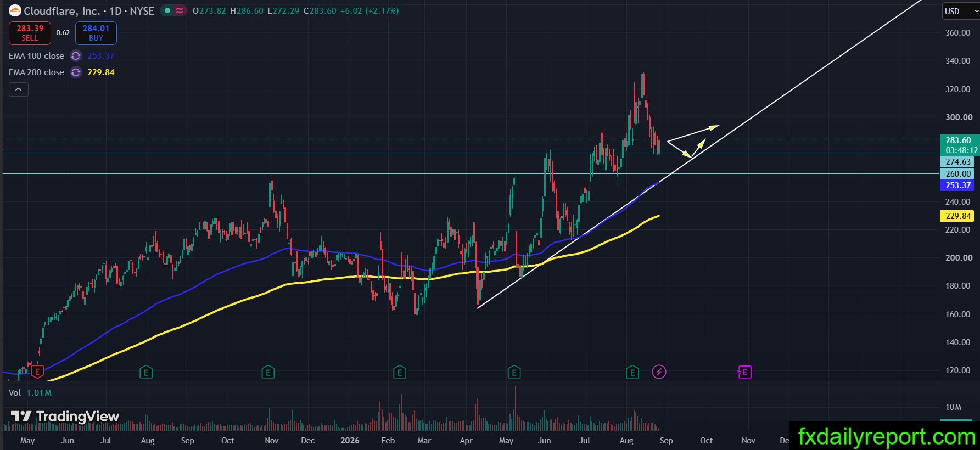
Task: Click the low price L272.29
Action: [283, 11]
